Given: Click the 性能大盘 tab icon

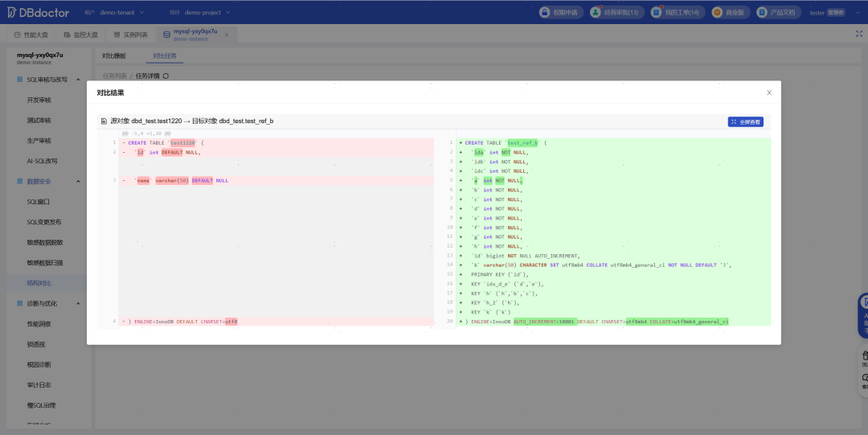Looking at the screenshot, I should (x=17, y=35).
